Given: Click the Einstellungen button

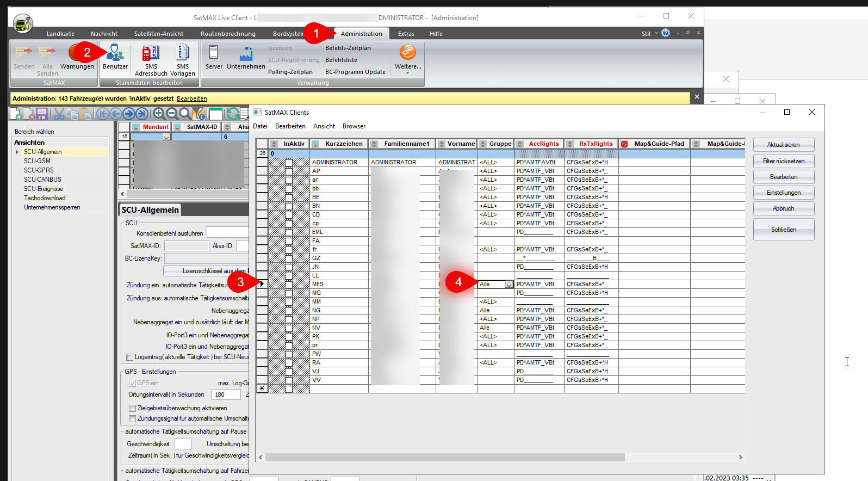Looking at the screenshot, I should tap(784, 193).
